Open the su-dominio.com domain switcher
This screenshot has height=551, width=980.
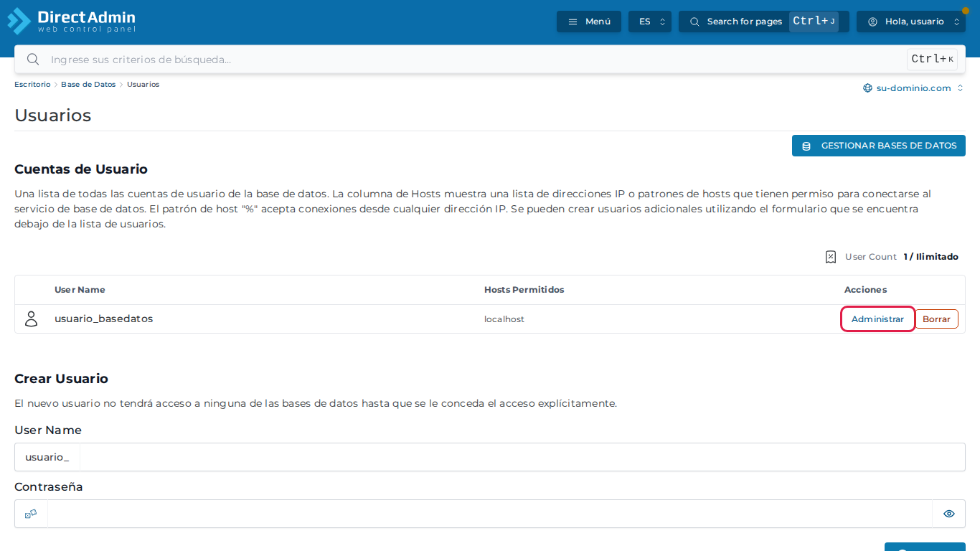point(913,88)
